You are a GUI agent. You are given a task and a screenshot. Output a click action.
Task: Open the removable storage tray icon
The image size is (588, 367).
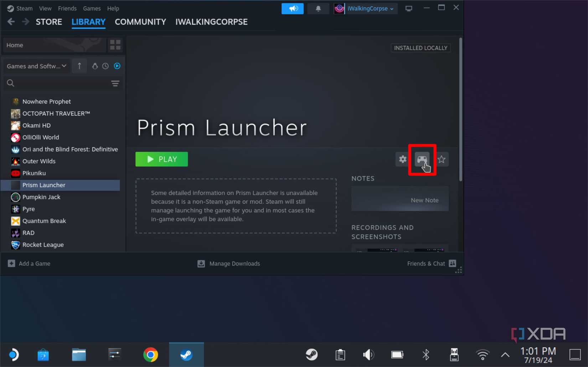(454, 355)
